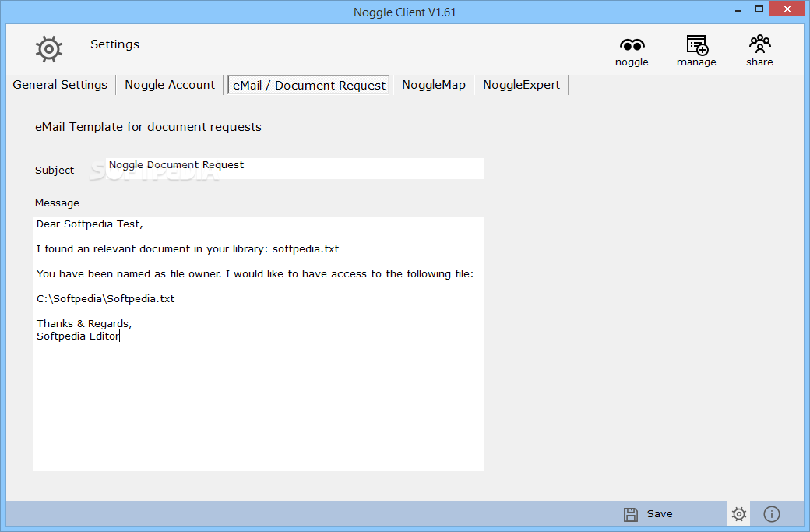Switch to Noggle Account tab
Screen dimensions: 810x532
(170, 85)
